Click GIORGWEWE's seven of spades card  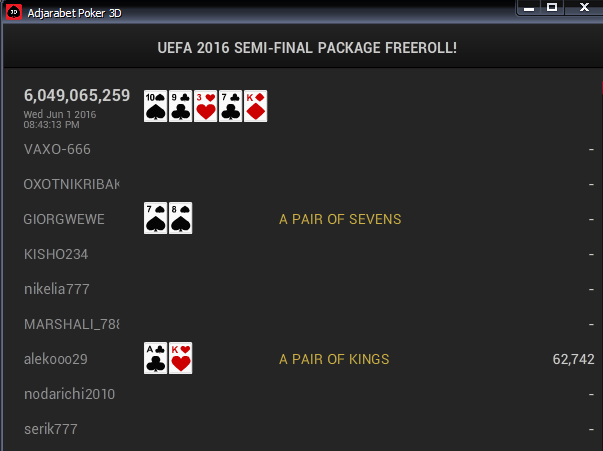coord(155,219)
